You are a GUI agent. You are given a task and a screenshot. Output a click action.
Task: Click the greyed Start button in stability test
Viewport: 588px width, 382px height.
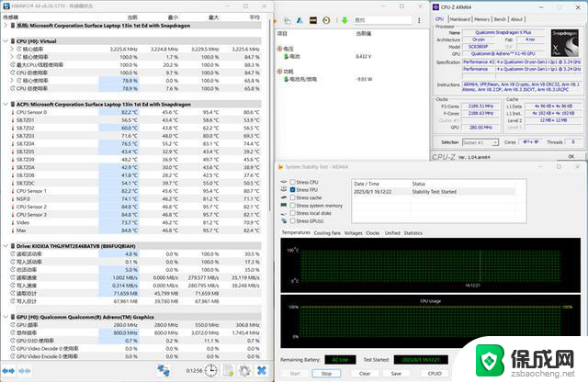click(x=295, y=374)
